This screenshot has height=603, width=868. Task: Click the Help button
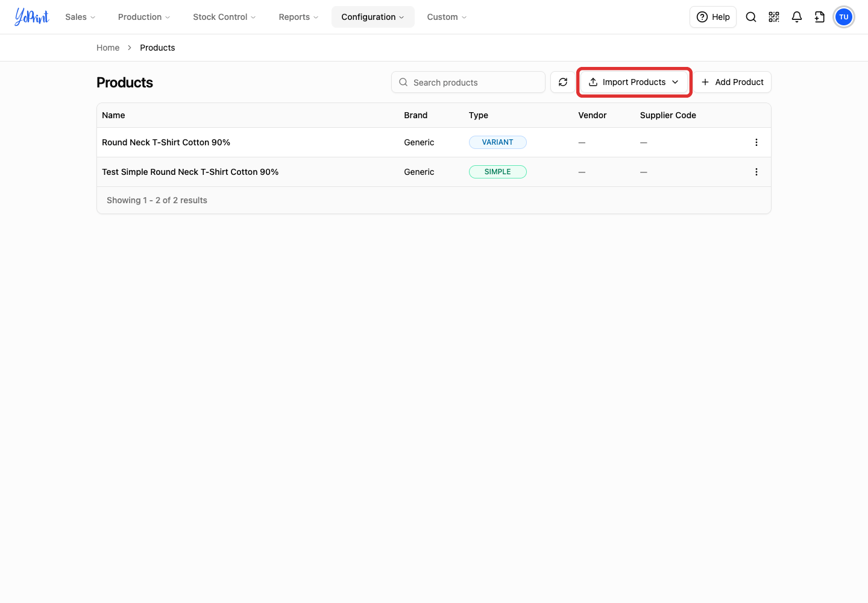(x=713, y=17)
